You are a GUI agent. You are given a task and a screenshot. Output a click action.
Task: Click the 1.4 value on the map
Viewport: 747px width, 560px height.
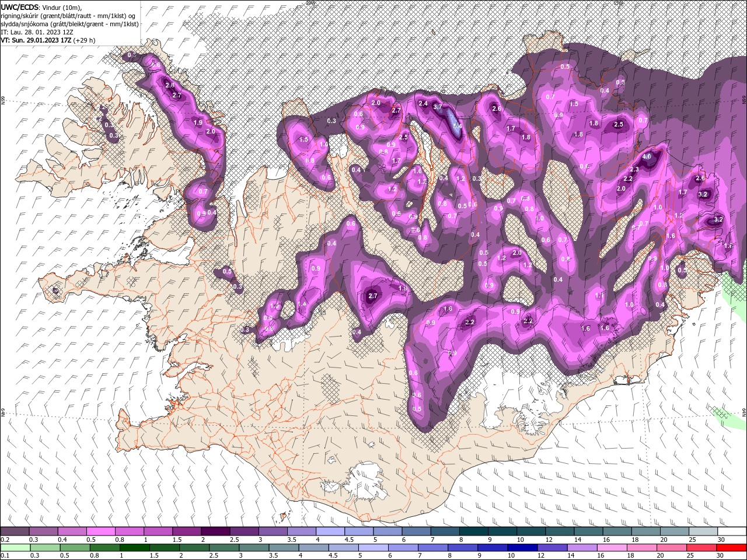(x=302, y=304)
